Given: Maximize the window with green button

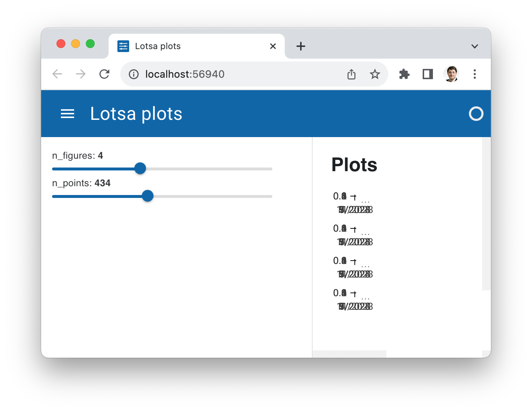Looking at the screenshot, I should pyautogui.click(x=90, y=44).
